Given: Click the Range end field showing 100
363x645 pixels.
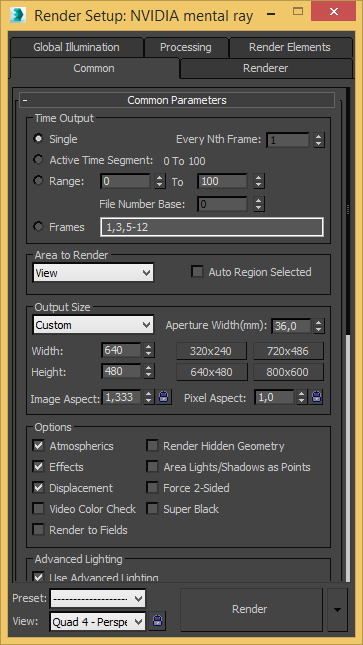Looking at the screenshot, I should [223, 181].
